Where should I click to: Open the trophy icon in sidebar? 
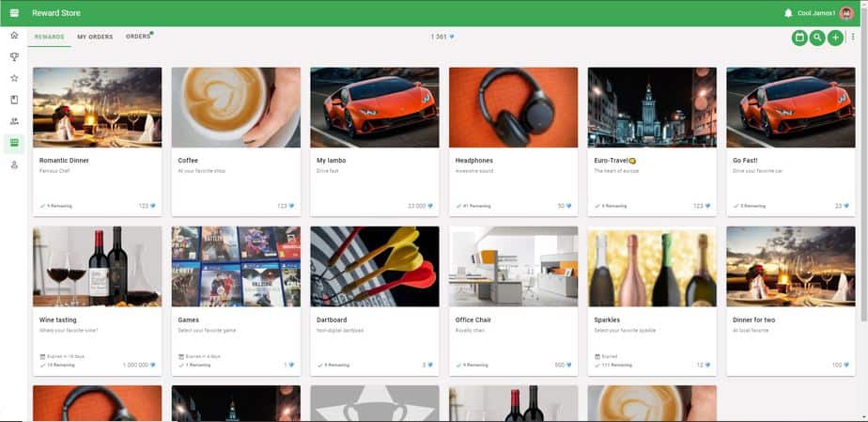[14, 56]
